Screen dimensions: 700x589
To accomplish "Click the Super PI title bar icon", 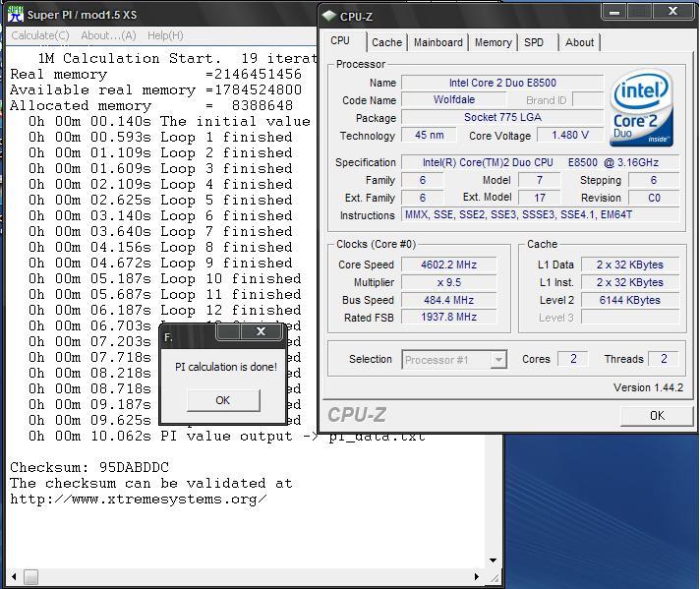I will tap(16, 15).
